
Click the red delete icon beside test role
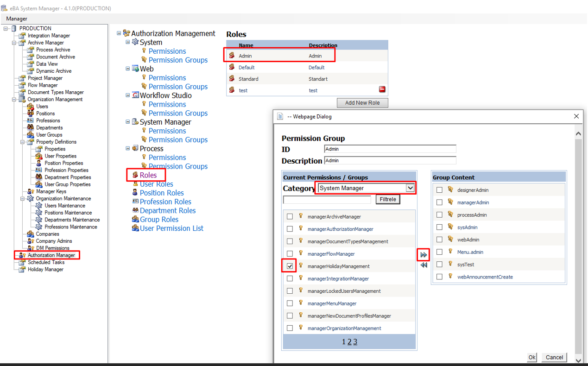click(x=382, y=89)
